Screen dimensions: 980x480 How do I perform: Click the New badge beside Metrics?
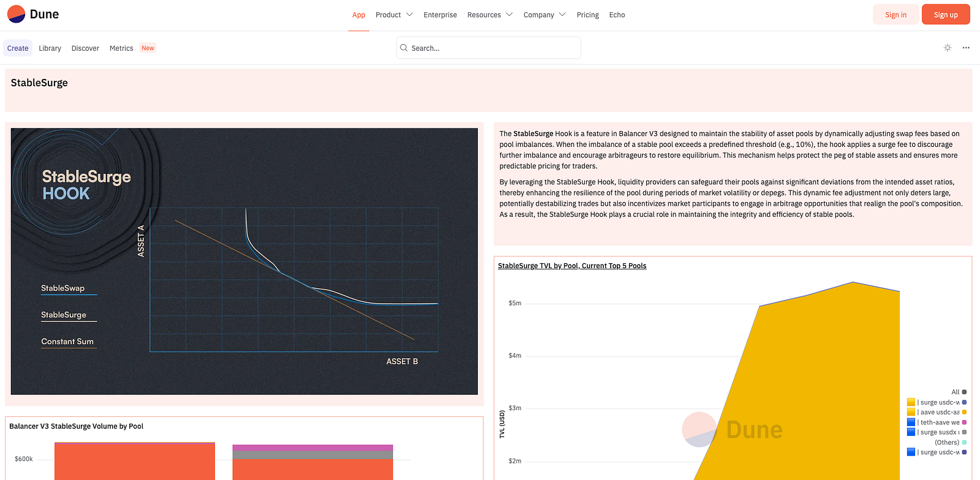tap(148, 48)
